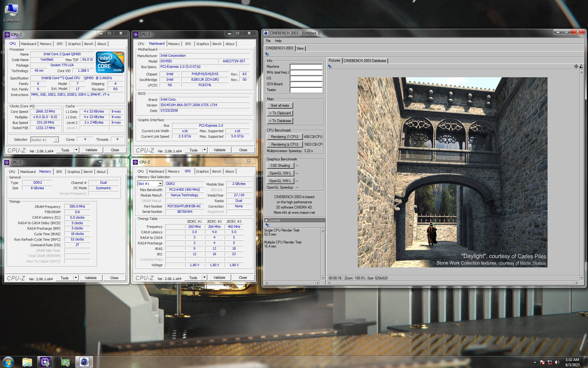Click picture view vertical scrollbar up arrow
Viewport: 588px width, 368px height.
click(x=582, y=72)
